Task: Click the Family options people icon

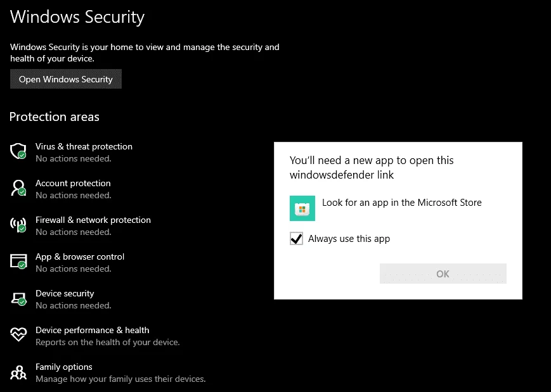Action: [x=18, y=372]
